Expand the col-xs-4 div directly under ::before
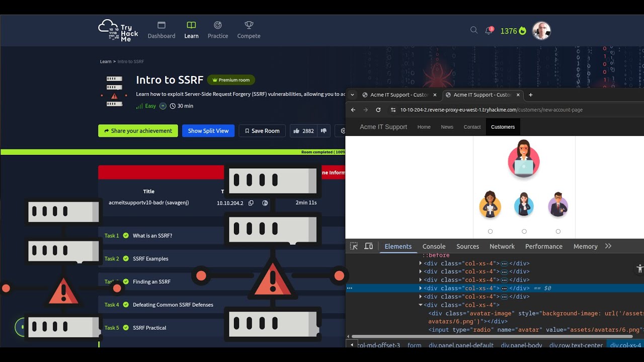This screenshot has height=362, width=644. (x=421, y=263)
